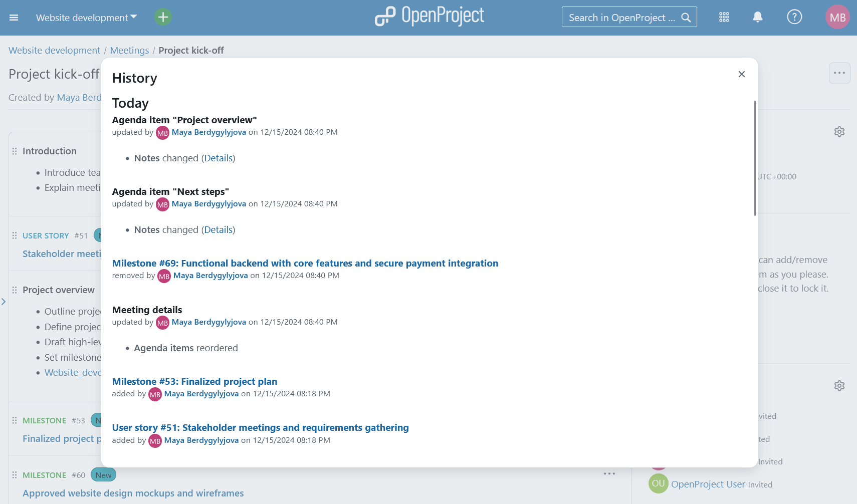Open the page ellipsis menu at top right
The height and width of the screenshot is (504, 857).
coord(839,73)
